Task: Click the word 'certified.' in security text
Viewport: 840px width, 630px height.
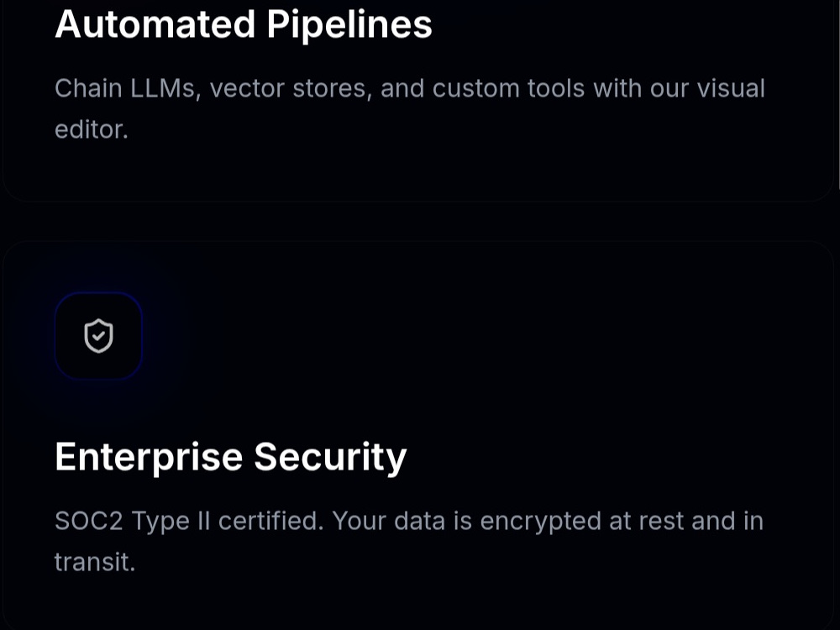Action: pyautogui.click(x=271, y=521)
